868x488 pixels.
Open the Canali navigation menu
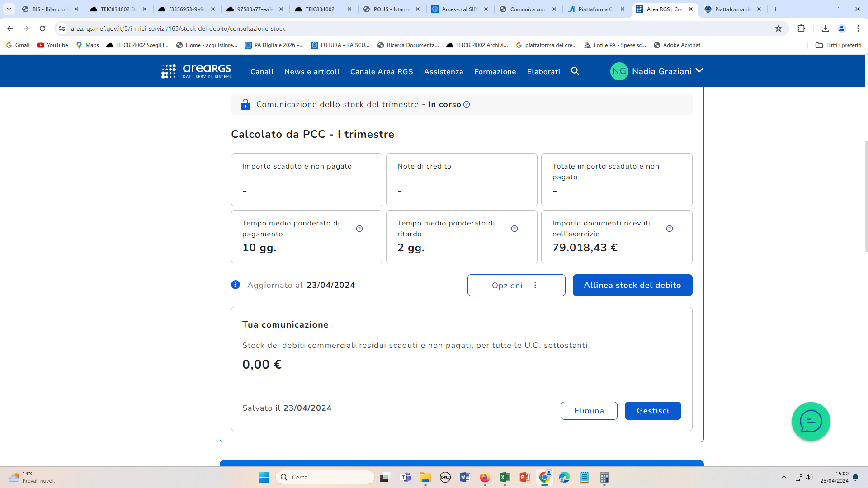262,71
